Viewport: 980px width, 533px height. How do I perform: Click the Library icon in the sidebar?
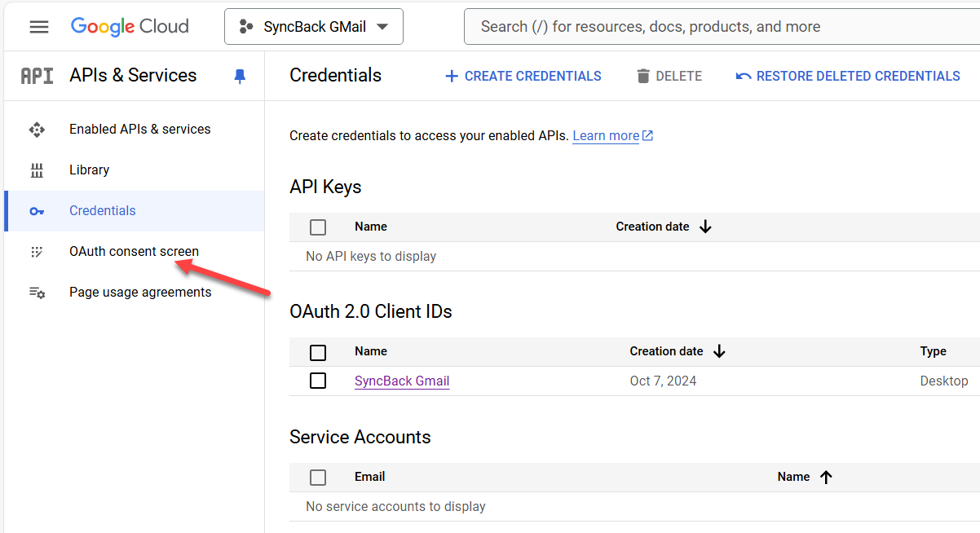(37, 170)
